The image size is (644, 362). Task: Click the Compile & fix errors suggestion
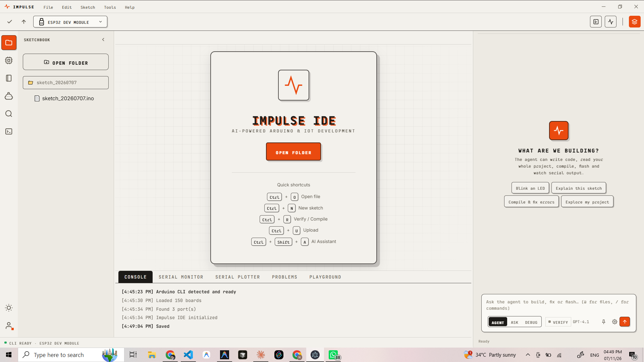531,202
